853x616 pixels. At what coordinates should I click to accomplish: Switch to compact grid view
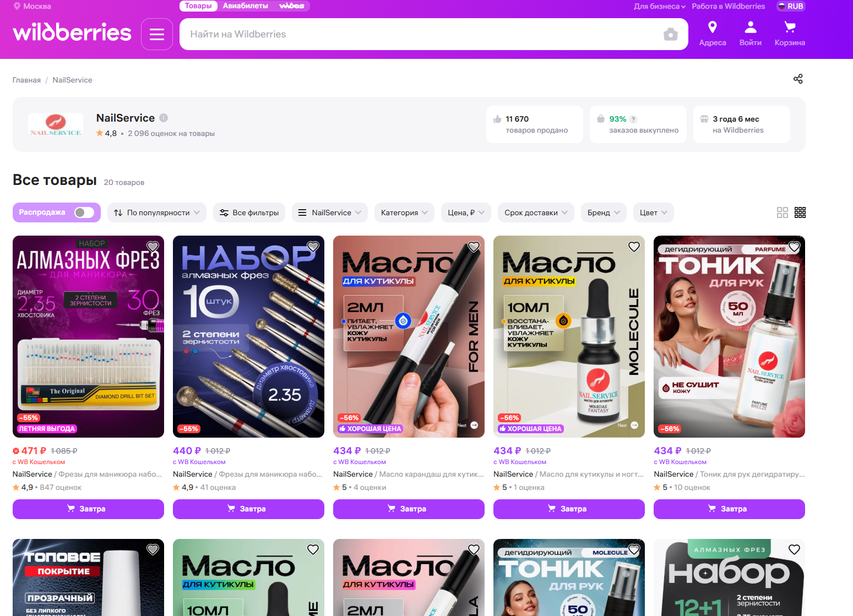point(800,212)
